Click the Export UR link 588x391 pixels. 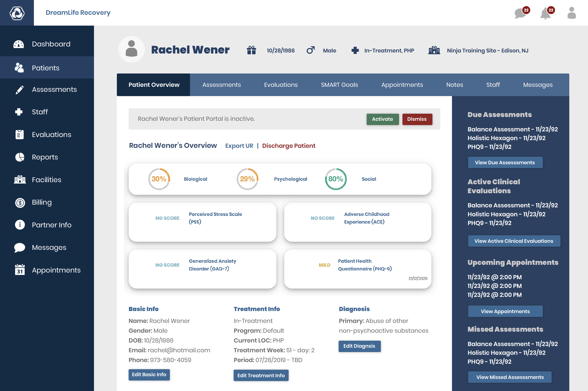pyautogui.click(x=239, y=146)
